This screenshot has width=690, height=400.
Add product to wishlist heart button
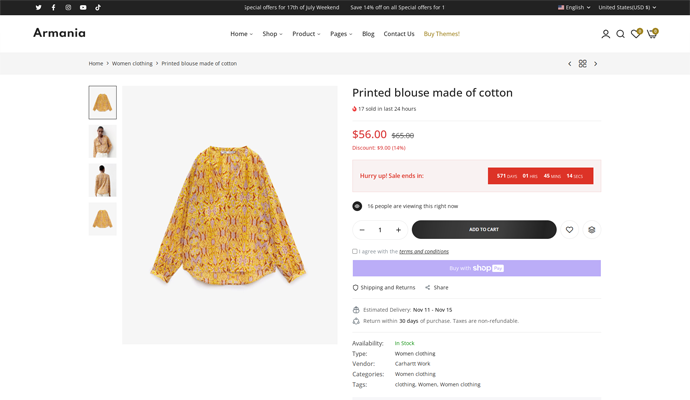(569, 230)
